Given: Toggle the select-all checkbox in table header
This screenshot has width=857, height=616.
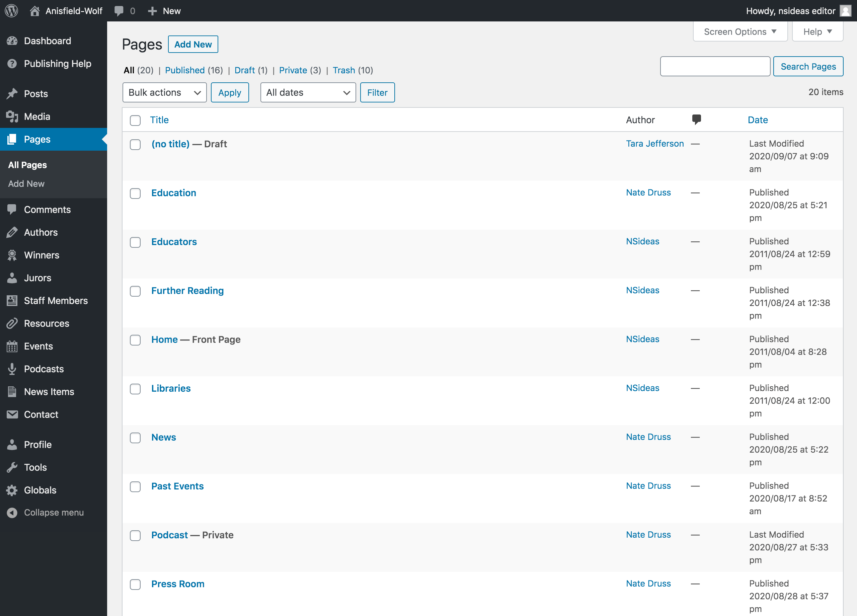Looking at the screenshot, I should point(135,120).
